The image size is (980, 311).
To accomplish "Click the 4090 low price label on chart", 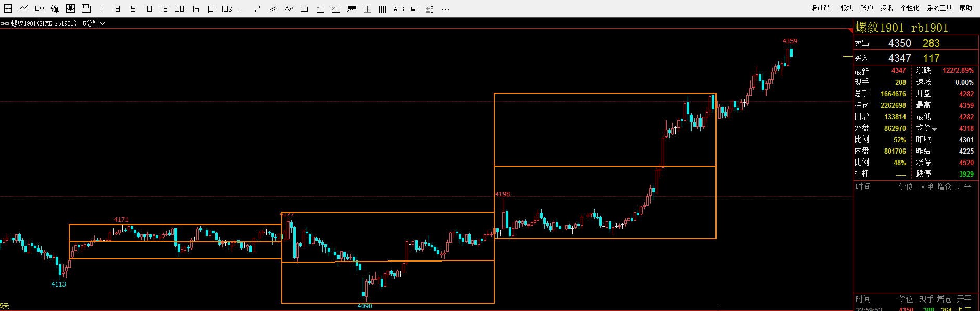I will tap(365, 306).
